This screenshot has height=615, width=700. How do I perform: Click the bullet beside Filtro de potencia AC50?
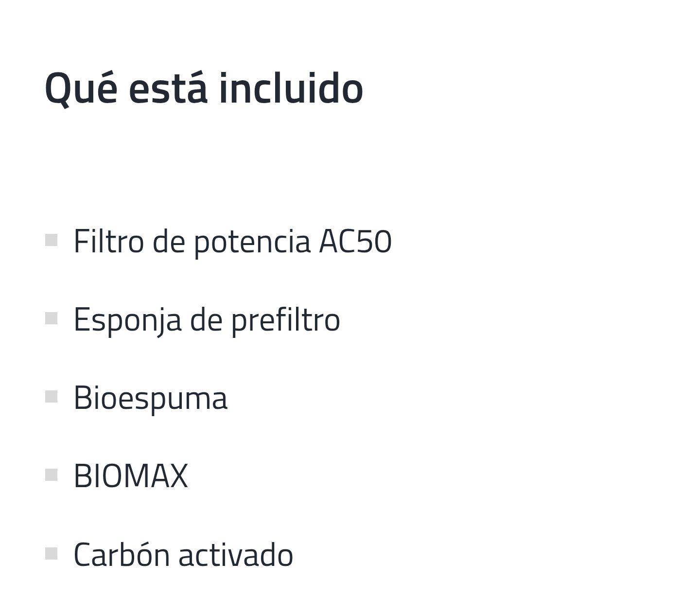point(51,240)
